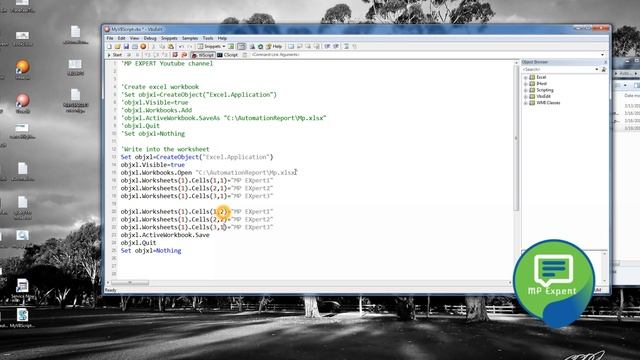Click the "'Write into the worksheet" comment line
This screenshot has height=360, width=640.
click(165, 149)
